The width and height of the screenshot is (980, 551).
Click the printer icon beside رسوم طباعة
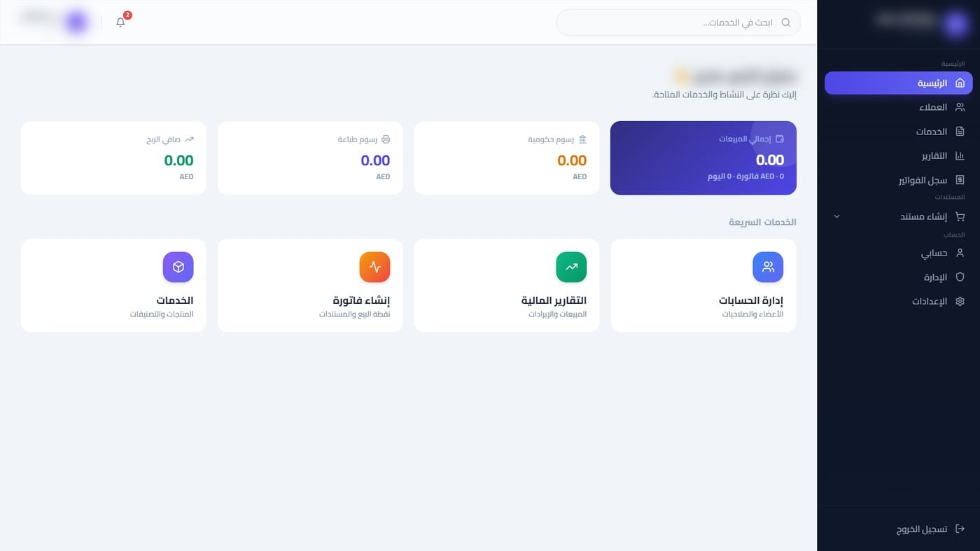[386, 139]
